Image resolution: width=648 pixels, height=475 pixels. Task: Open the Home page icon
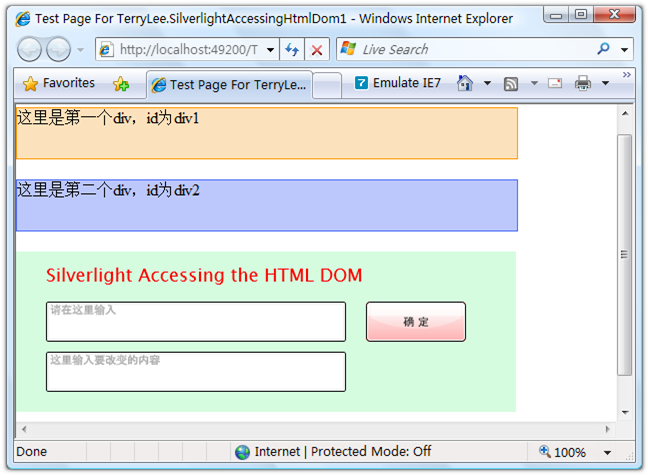[465, 84]
